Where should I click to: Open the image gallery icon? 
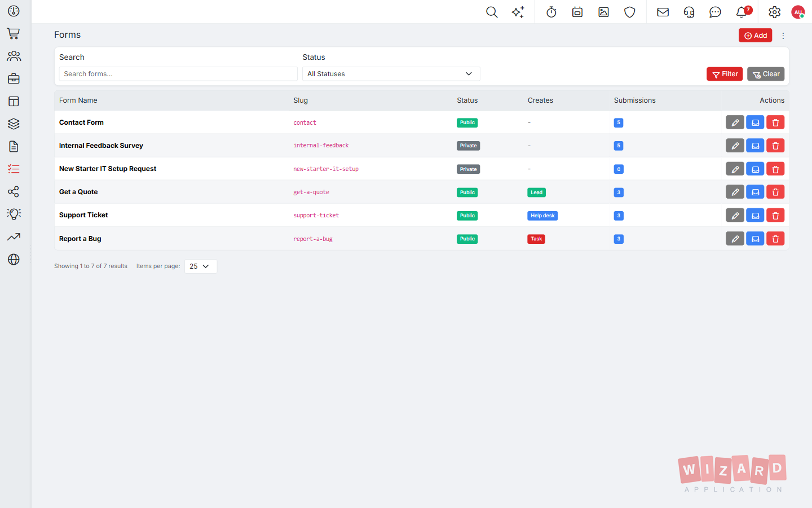[603, 12]
